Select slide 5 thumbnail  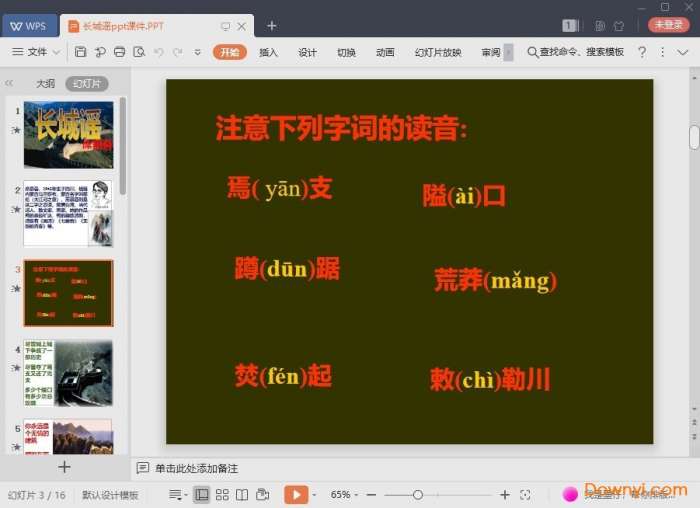(x=68, y=437)
